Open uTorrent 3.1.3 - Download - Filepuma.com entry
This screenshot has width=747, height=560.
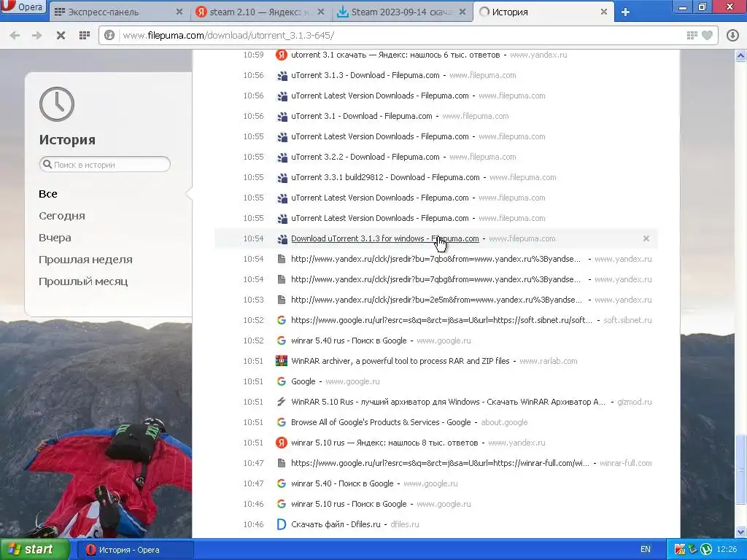(365, 75)
